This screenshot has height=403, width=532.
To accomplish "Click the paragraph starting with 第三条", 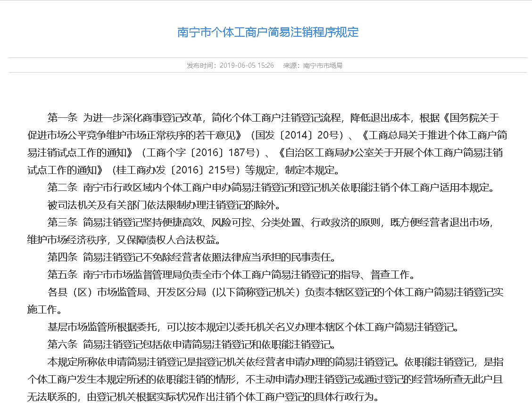I will [260, 231].
